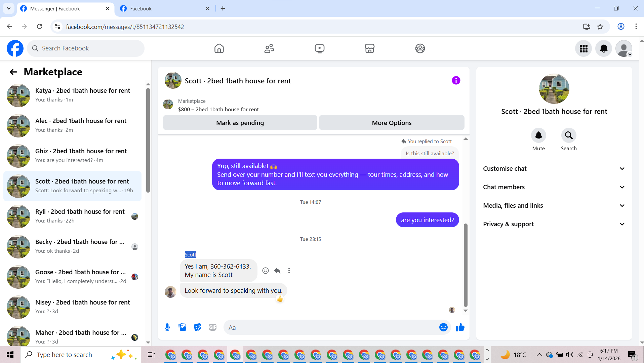The height and width of the screenshot is (363, 644).
Task: Open Becky's house for rent chat
Action: [x=72, y=246]
